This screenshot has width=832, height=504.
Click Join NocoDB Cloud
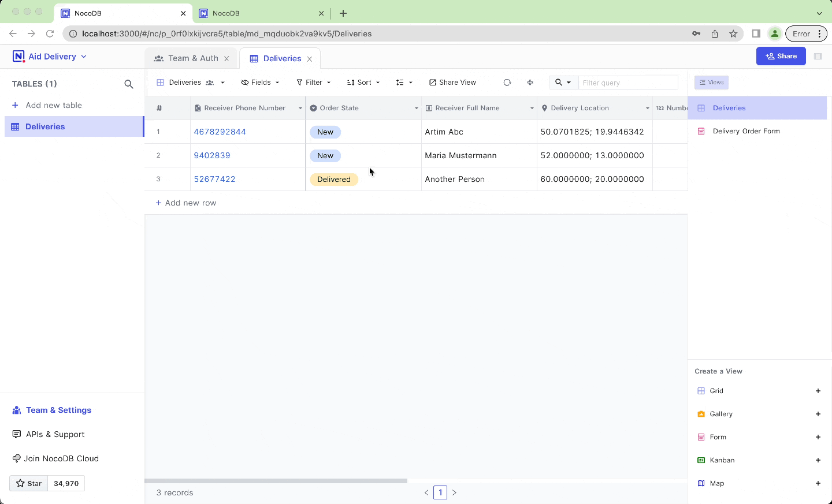(55, 458)
